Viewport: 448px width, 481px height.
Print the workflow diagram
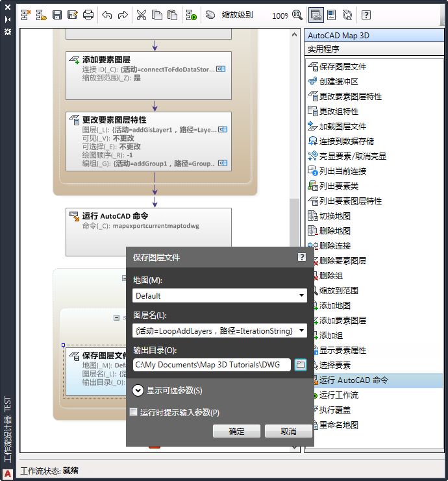[88, 15]
